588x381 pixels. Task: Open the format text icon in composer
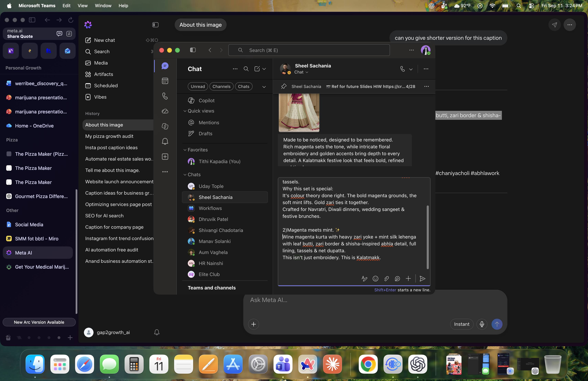click(x=364, y=279)
